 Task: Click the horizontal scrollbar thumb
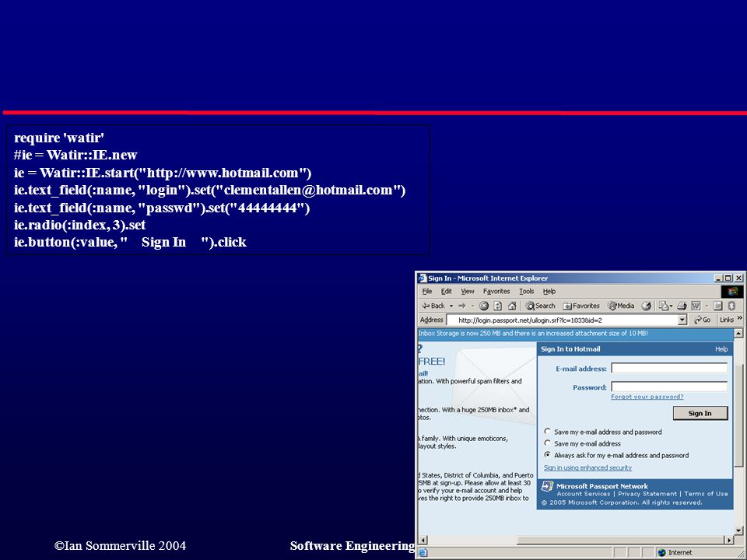tap(619, 540)
